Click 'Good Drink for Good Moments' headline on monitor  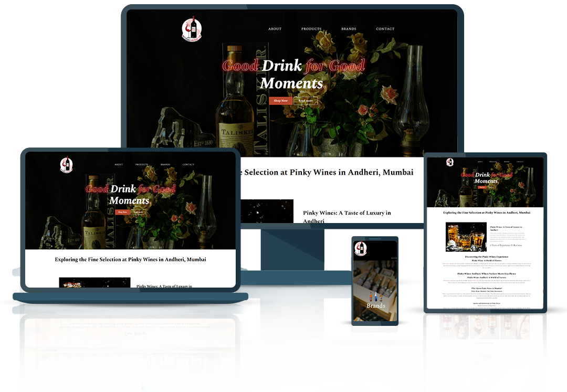293,74
